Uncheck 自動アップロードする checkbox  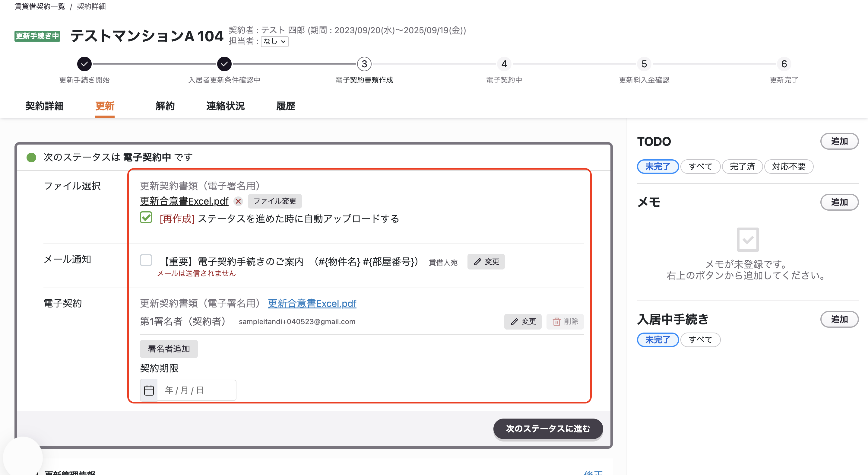point(146,218)
